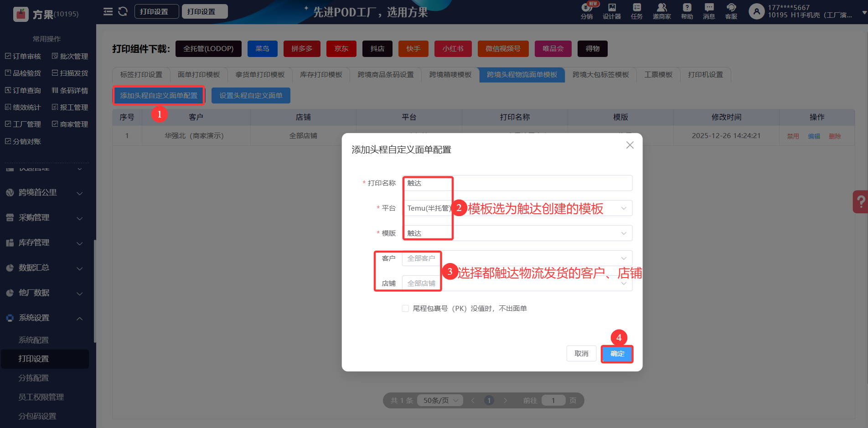
Task: Download the 全托管(LODOP) print component
Action: pos(208,49)
